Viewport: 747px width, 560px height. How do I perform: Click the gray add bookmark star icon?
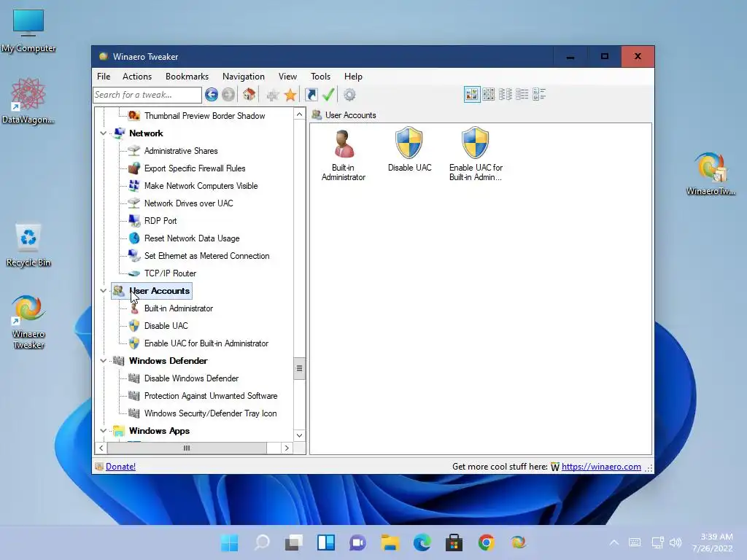[273, 96]
